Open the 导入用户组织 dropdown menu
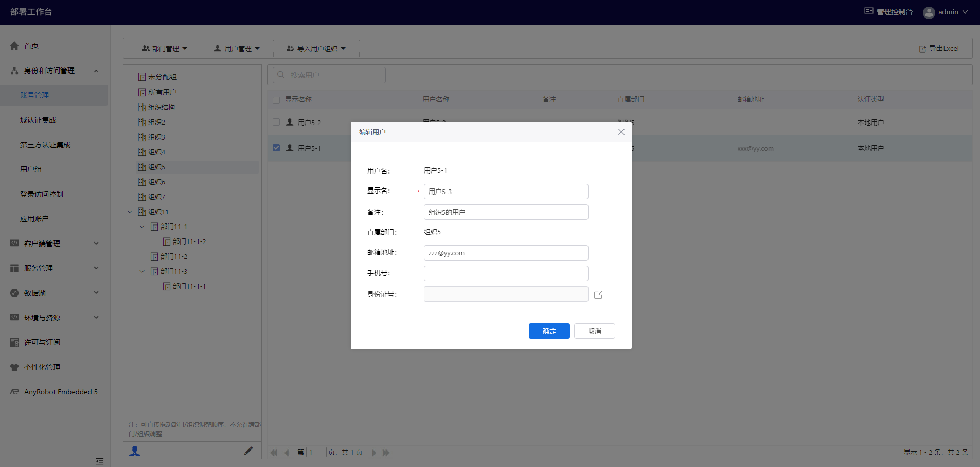This screenshot has height=467, width=980. (x=316, y=49)
